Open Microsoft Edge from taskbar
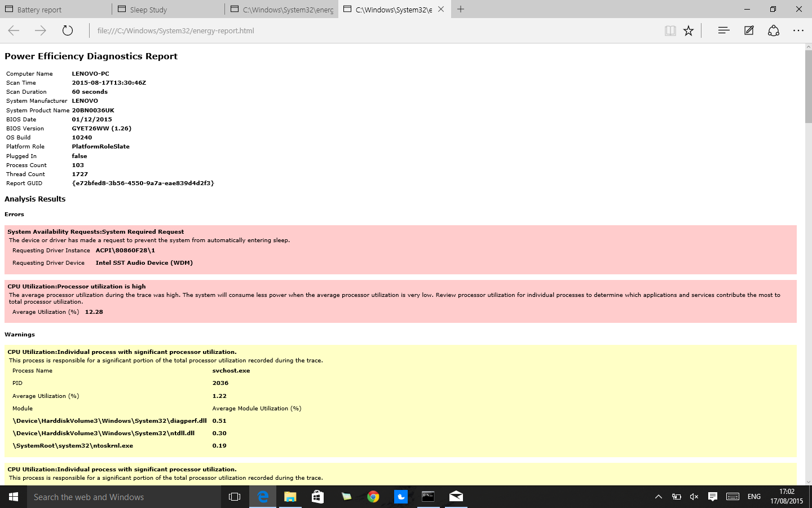Screen dimensions: 812x508 (263, 497)
